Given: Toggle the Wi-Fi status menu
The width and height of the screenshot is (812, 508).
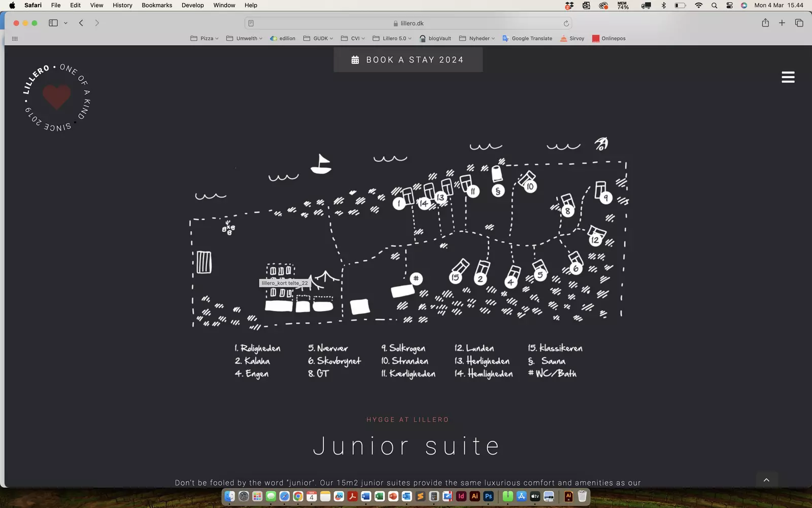Looking at the screenshot, I should click(699, 5).
